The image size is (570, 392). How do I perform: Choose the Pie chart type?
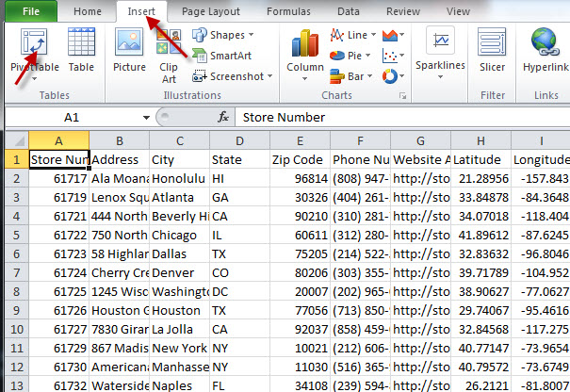(x=350, y=56)
